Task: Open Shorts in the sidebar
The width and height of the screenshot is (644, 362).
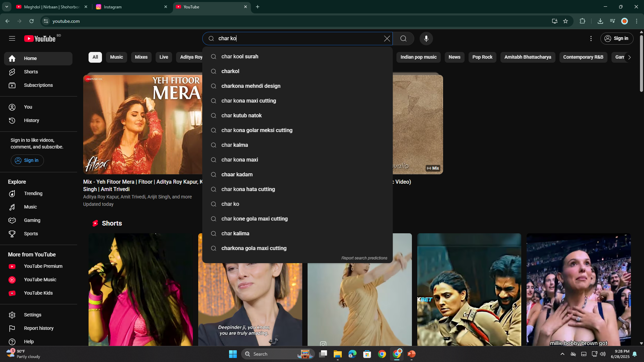Action: (x=38, y=72)
